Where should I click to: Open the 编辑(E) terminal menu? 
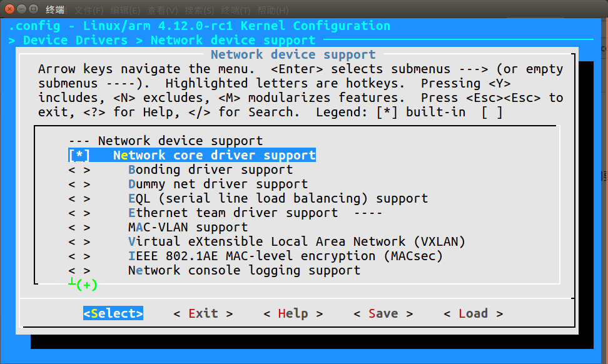(125, 9)
